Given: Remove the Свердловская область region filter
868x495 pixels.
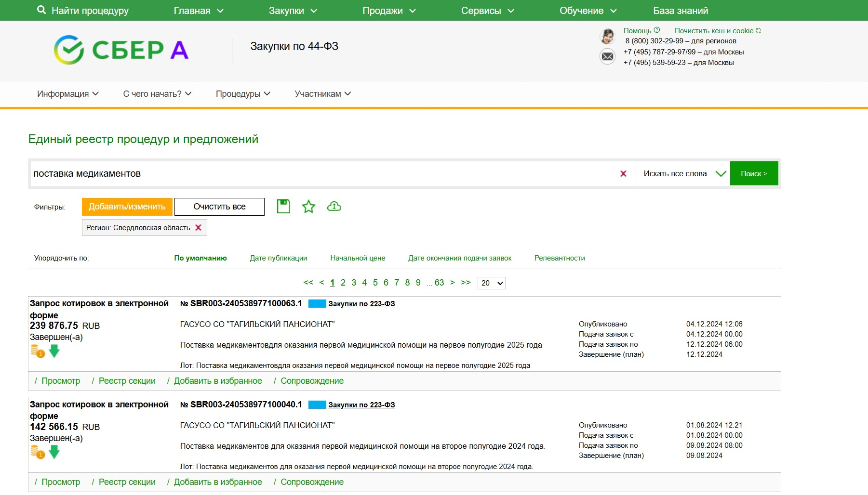Looking at the screenshot, I should (198, 228).
